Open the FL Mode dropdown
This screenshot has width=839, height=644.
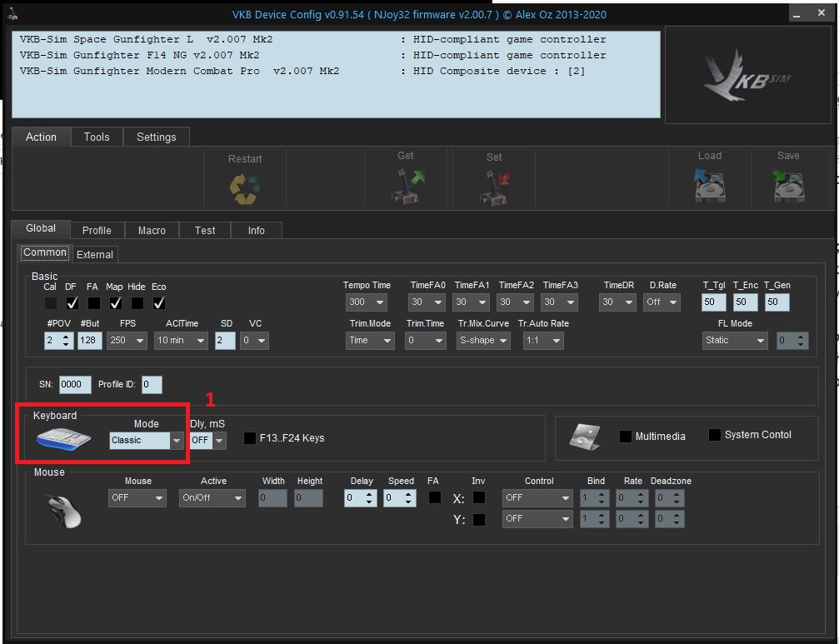point(735,341)
